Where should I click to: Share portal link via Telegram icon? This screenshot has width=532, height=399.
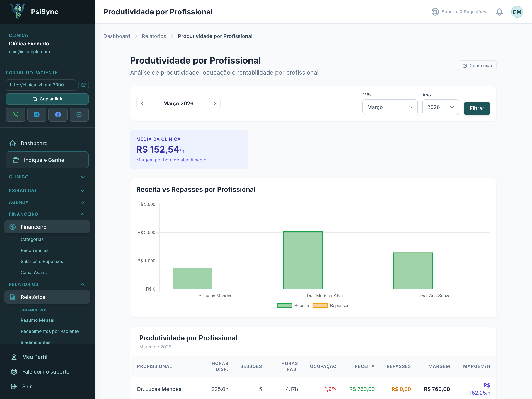coord(37,115)
